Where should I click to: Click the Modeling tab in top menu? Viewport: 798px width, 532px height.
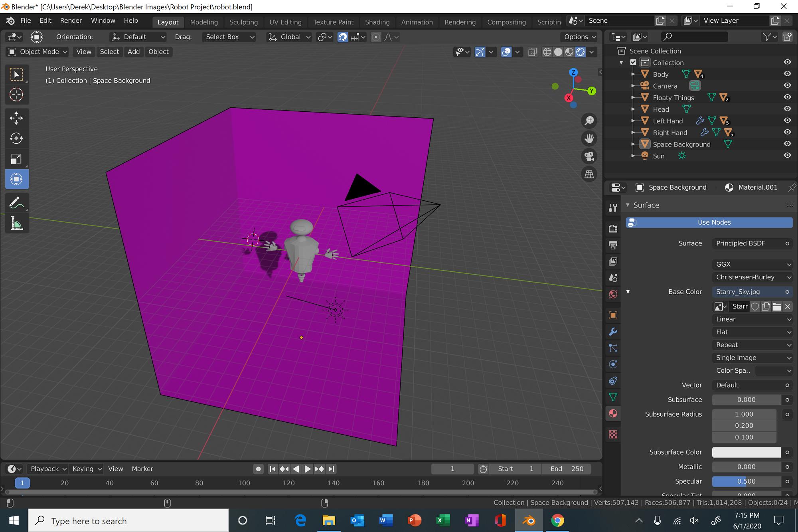203,22
